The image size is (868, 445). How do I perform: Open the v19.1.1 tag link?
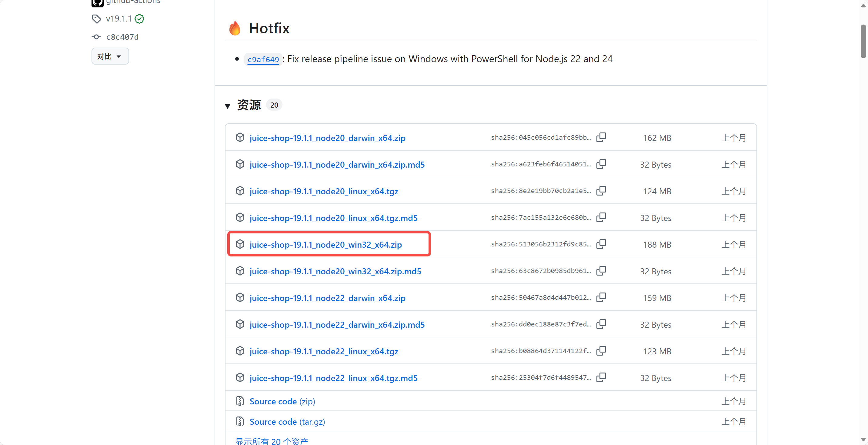coord(119,19)
